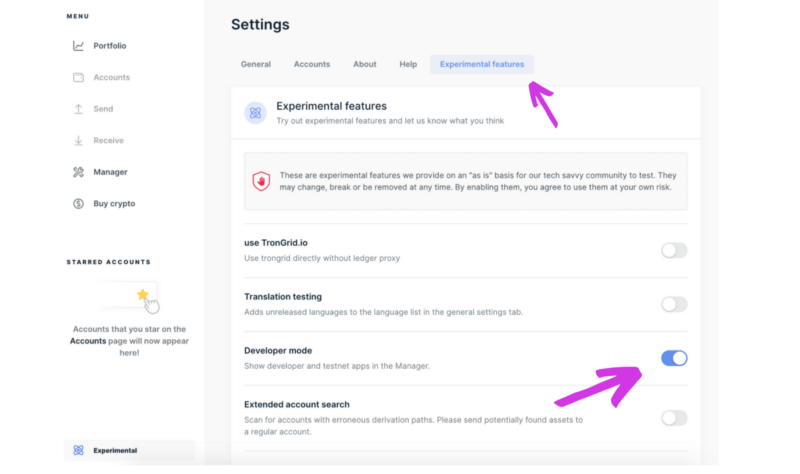The height and width of the screenshot is (474, 800).
Task: Open the Accounts settings tab
Action: tap(312, 64)
